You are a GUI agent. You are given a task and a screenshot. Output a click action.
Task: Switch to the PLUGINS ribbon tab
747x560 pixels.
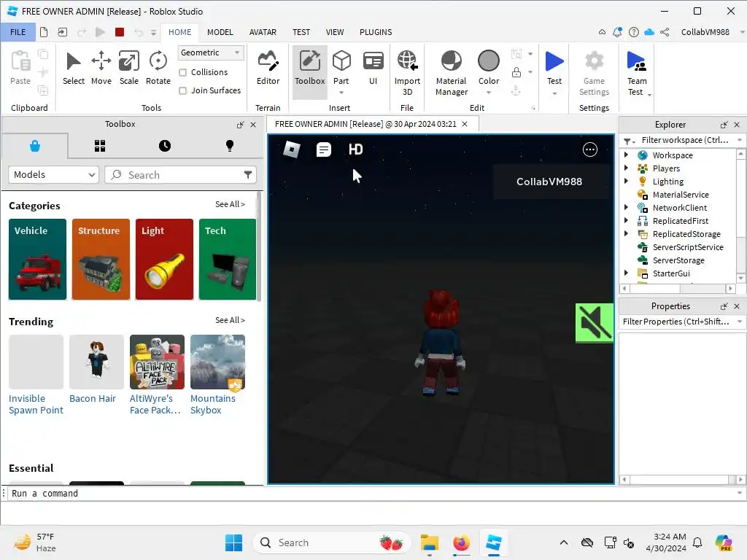(x=376, y=32)
